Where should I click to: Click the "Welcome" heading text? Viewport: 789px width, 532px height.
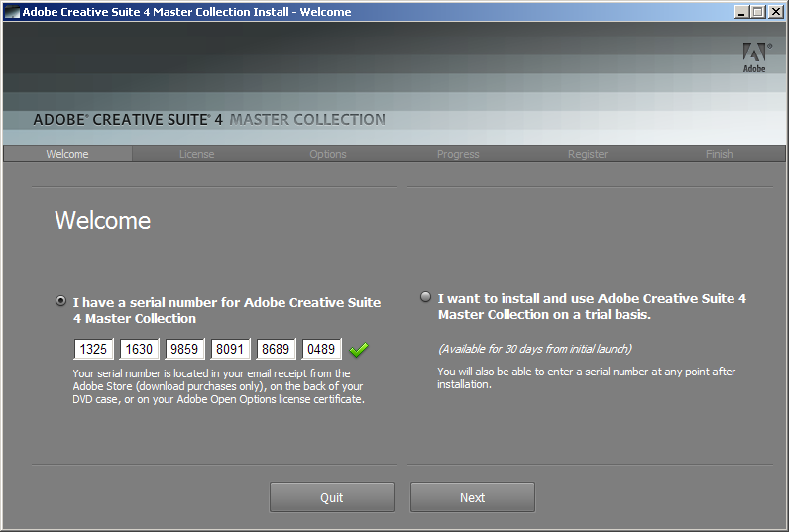click(103, 220)
